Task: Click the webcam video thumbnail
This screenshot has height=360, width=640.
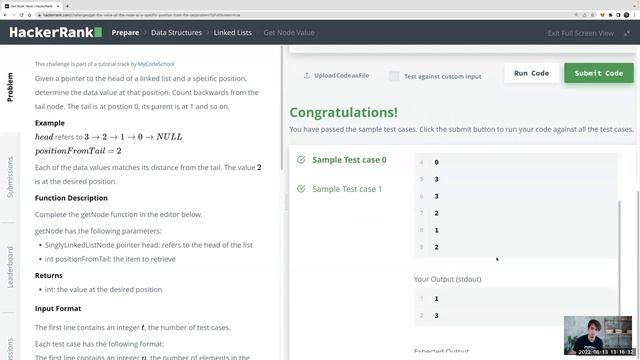Action: pos(598,335)
